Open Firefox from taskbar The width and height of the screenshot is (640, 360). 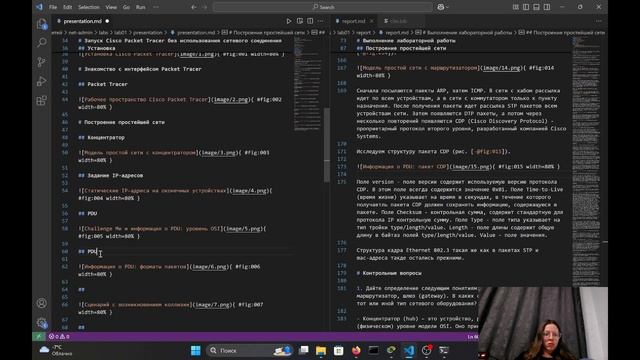356,350
